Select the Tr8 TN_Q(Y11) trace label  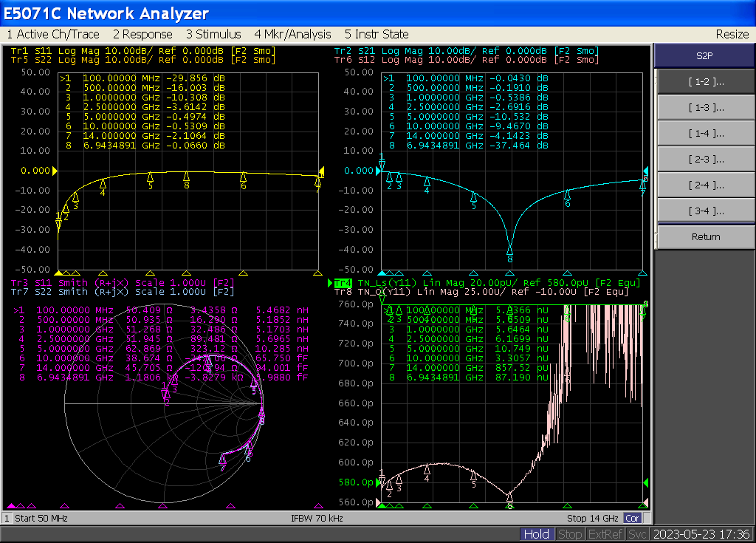[x=481, y=292]
